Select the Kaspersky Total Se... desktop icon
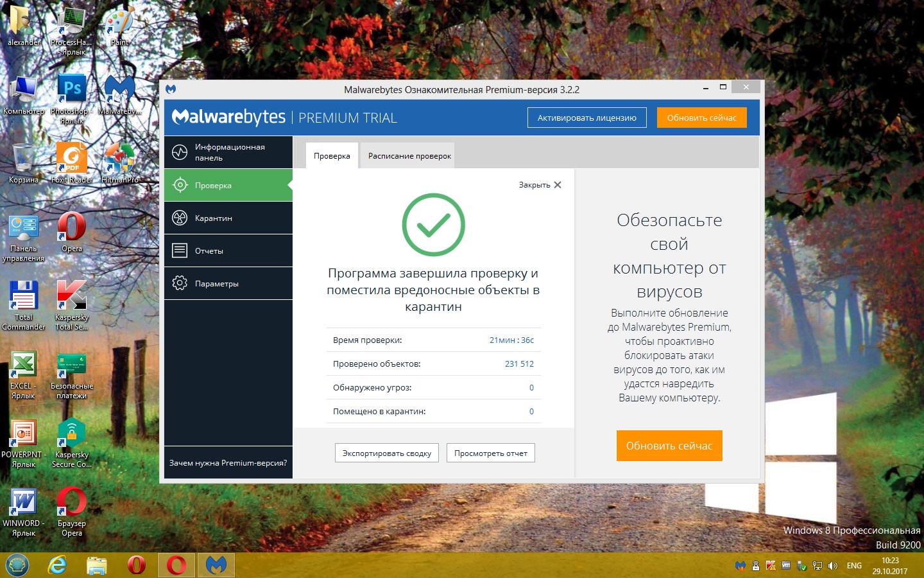 (x=72, y=306)
